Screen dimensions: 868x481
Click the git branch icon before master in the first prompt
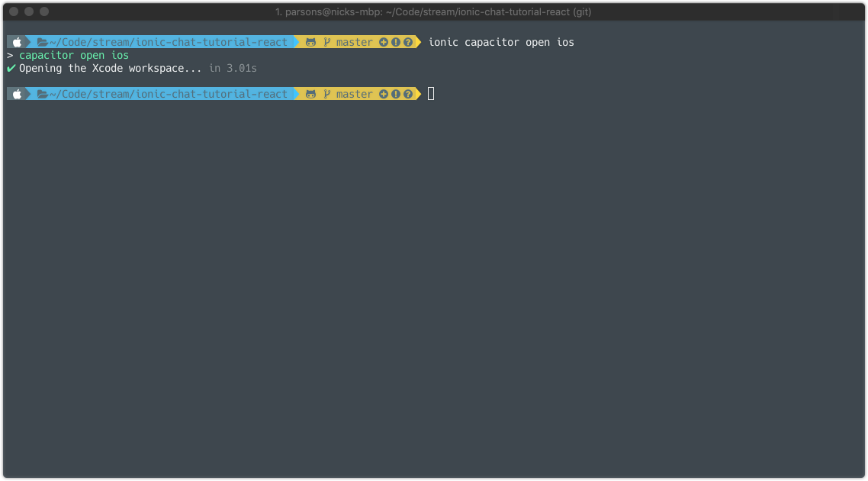[x=327, y=42]
